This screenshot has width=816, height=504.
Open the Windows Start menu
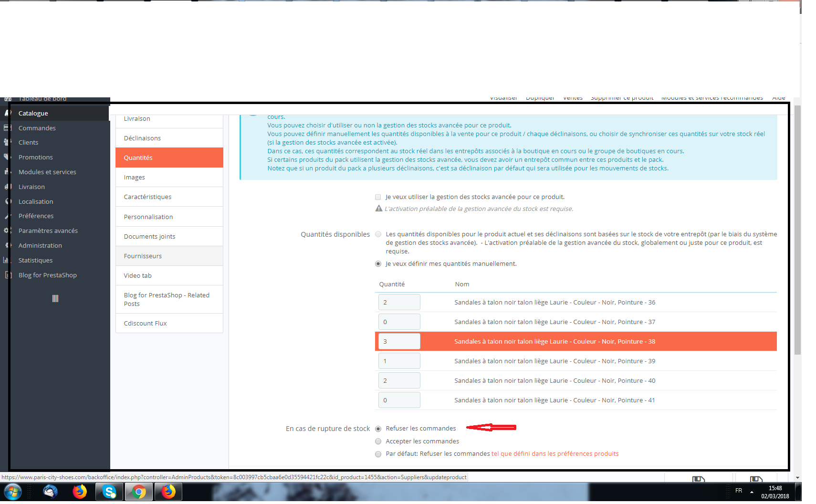pos(13,492)
